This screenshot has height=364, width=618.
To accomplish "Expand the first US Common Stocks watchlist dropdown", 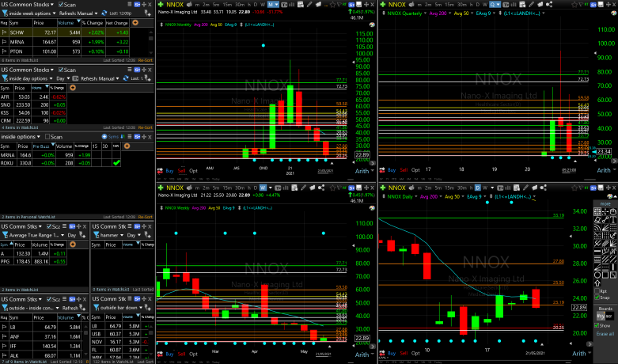I will tap(52, 4).
